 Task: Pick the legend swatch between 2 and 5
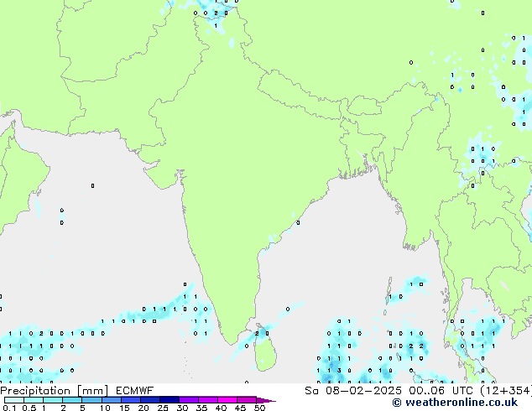[73, 400]
